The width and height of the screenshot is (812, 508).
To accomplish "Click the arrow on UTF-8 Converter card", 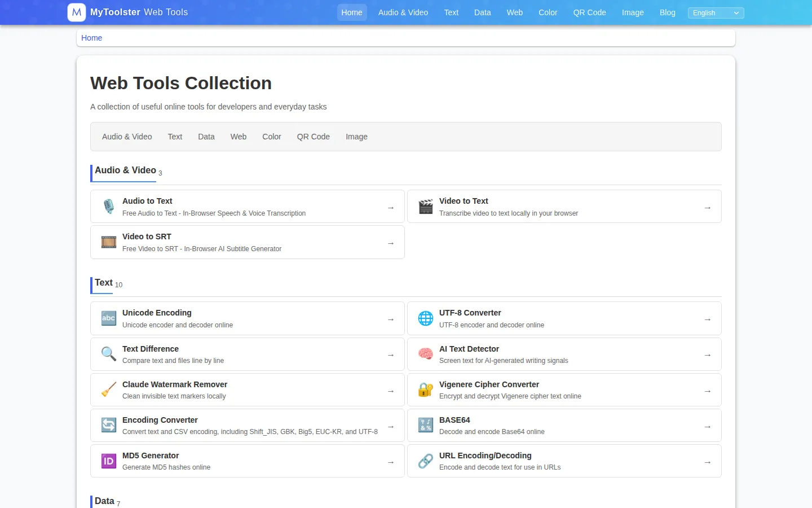I will point(708,319).
